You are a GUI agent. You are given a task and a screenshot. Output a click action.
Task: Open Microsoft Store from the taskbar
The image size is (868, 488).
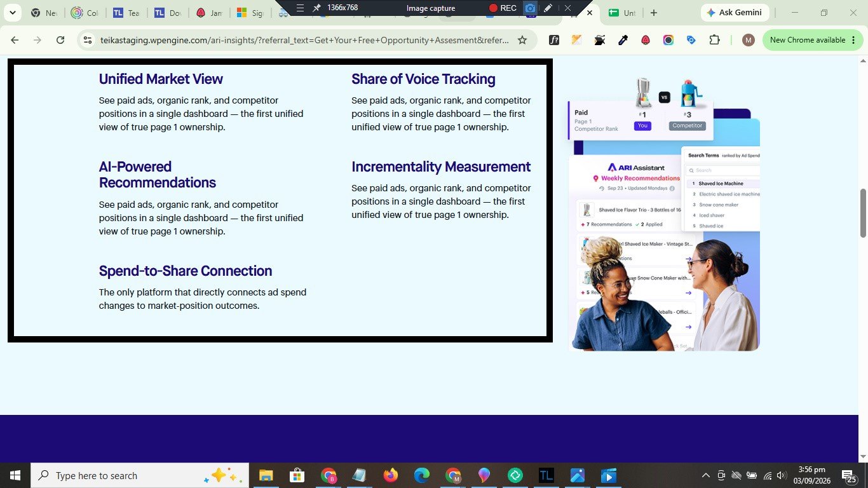[297, 475]
